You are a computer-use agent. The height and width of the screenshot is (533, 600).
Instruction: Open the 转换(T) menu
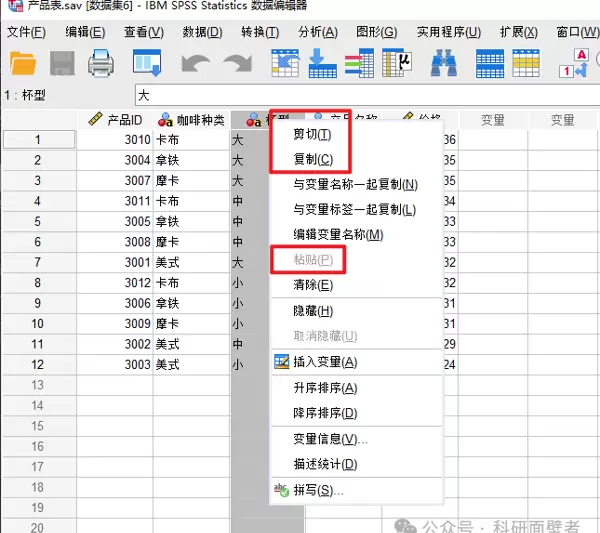click(259, 32)
